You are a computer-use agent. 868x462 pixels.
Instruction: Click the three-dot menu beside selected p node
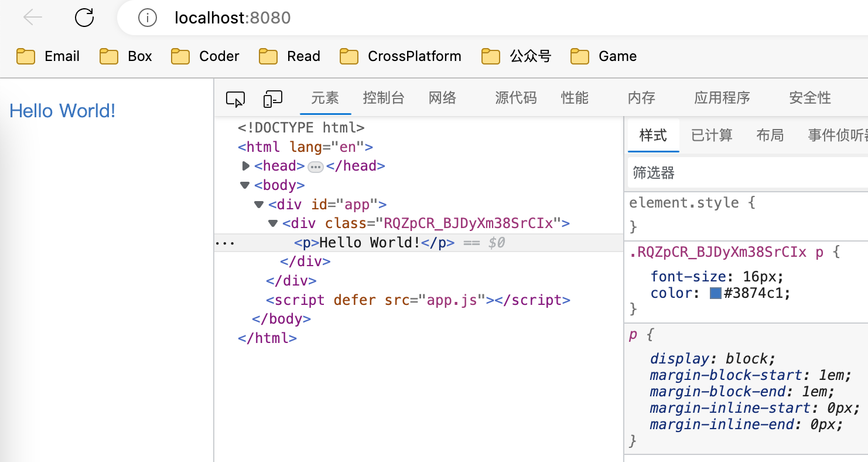pos(224,243)
